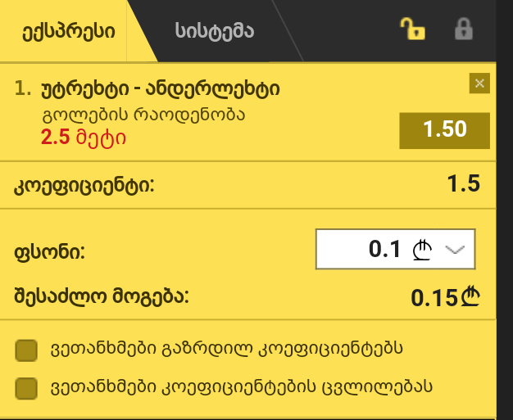Click the lari symbol inside the stake box
513x420 pixels.
422,250
